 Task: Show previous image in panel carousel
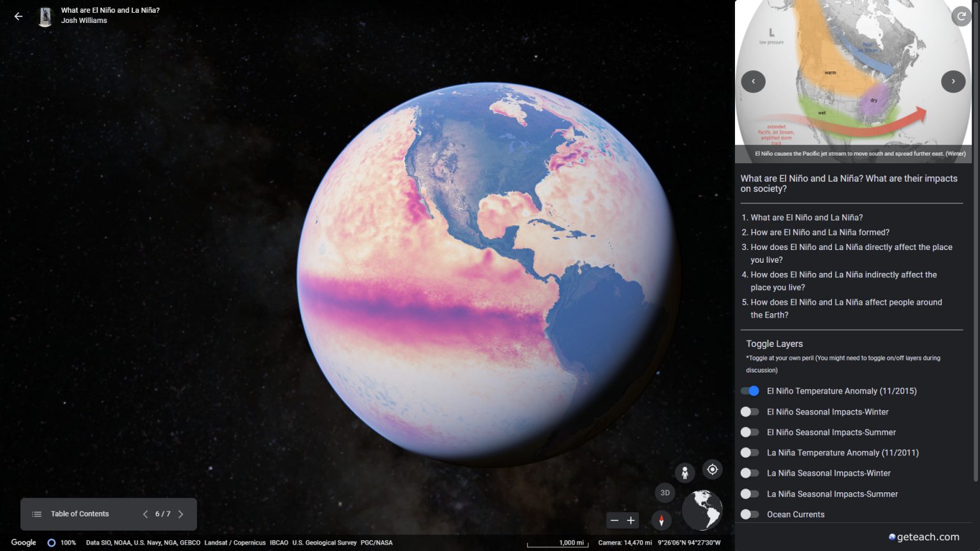[x=754, y=81]
